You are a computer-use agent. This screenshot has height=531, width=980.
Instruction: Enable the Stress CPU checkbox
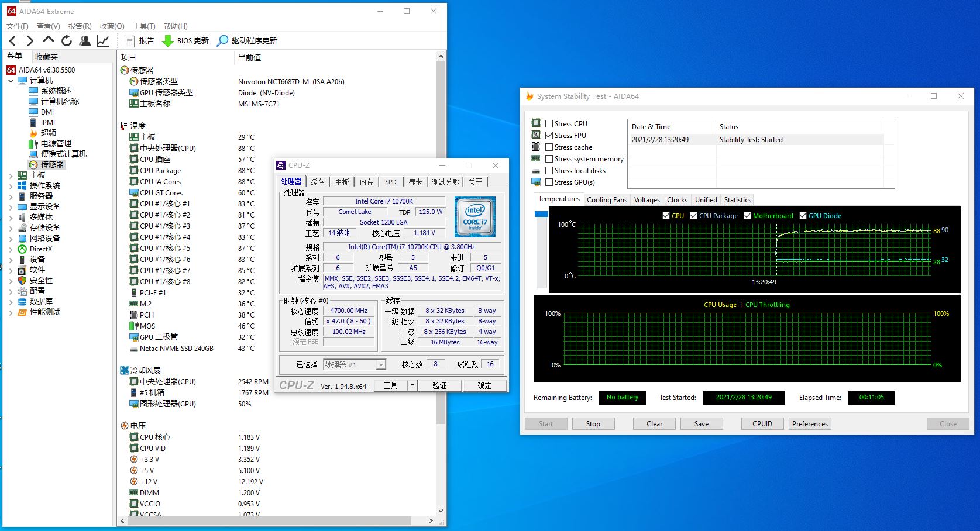point(549,124)
